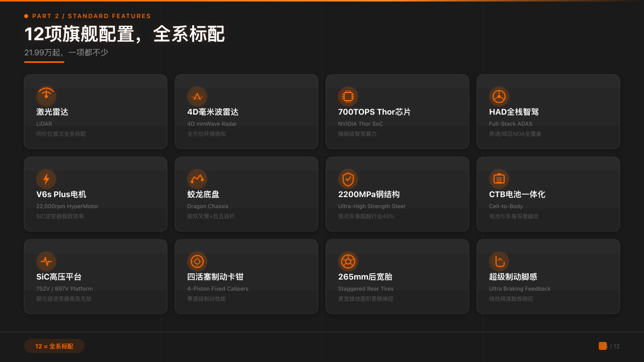Click the 四活塞制动卡钳 caliper icon
This screenshot has height=362, width=644.
[x=197, y=261]
